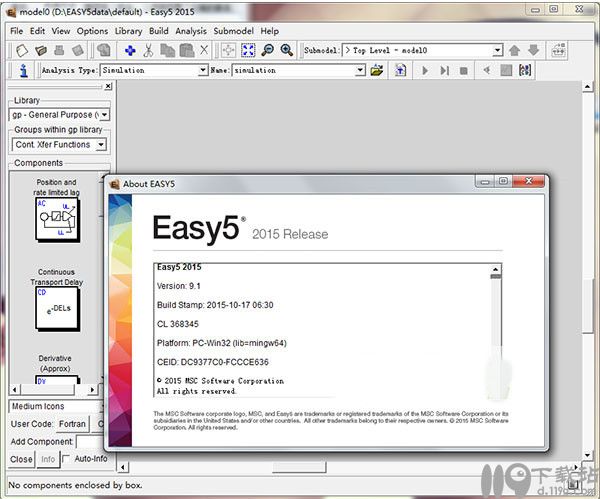Image resolution: width=600 pixels, height=499 pixels.
Task: Select the Continuous Transport Delay component
Action: (57, 308)
